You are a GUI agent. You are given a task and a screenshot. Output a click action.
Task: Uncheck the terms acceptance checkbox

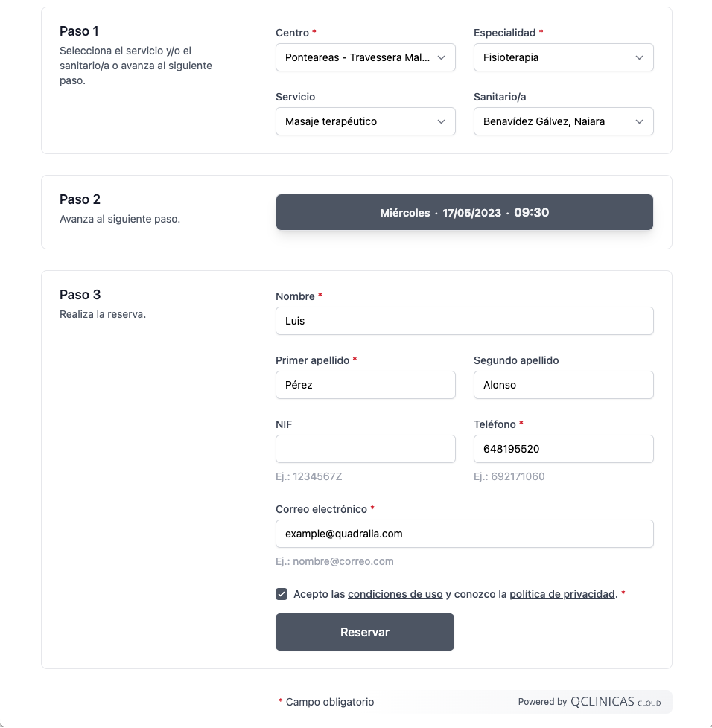282,594
